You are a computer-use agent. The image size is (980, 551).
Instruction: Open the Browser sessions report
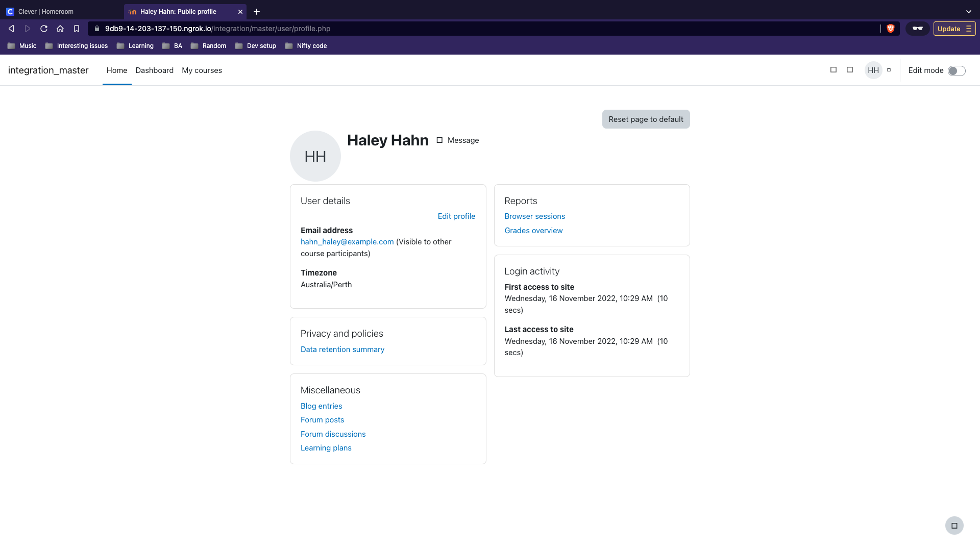coord(535,216)
